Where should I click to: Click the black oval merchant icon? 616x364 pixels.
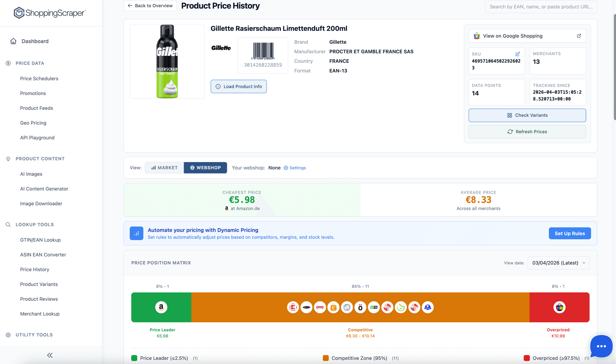click(x=307, y=307)
